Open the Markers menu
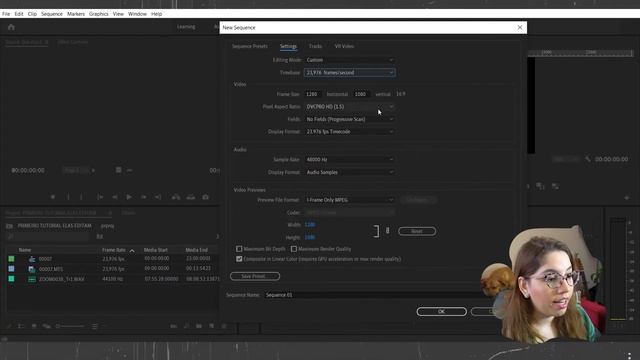The width and height of the screenshot is (640, 360). tap(76, 14)
